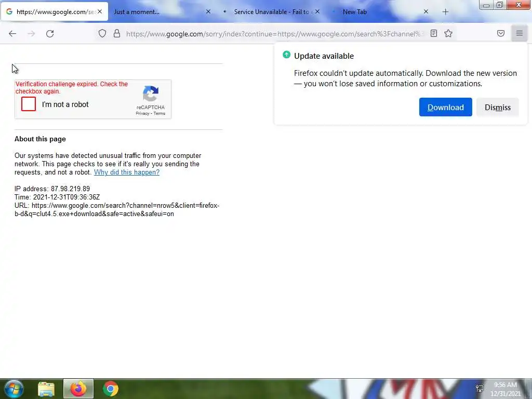Screen dimensions: 532x399
Task: Click the Update available heading
Action: (324, 56)
